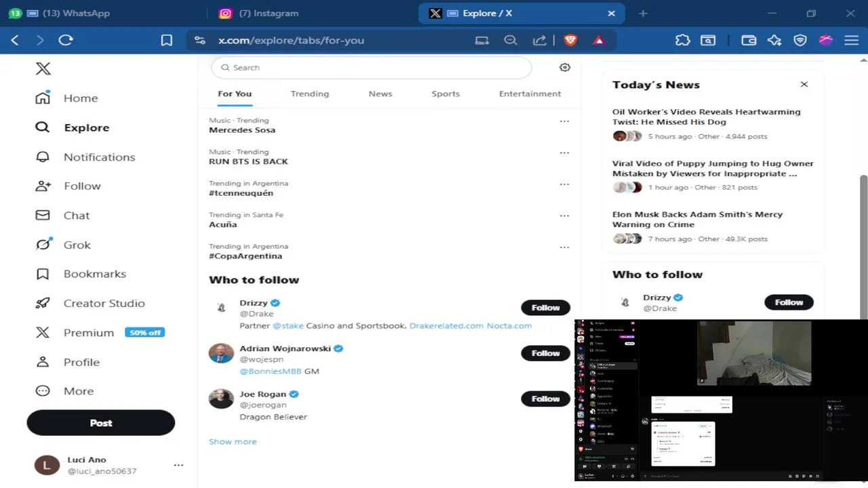Bookmark this page in browser toolbar

[x=167, y=41]
